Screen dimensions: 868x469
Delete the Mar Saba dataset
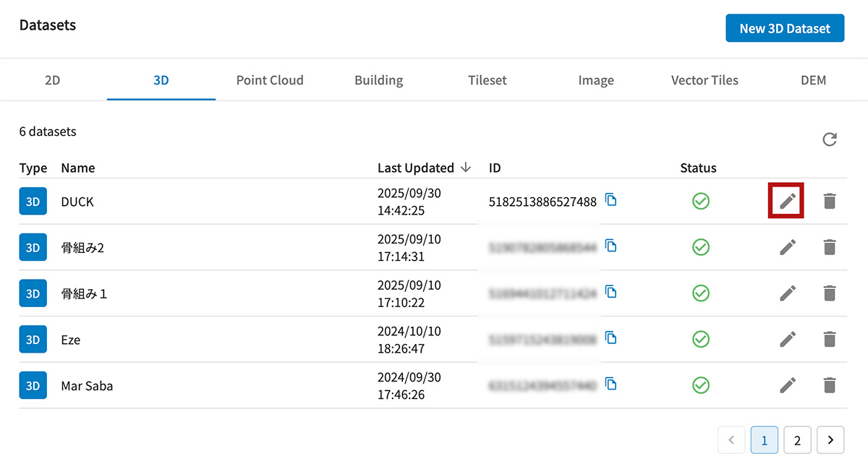coord(830,385)
